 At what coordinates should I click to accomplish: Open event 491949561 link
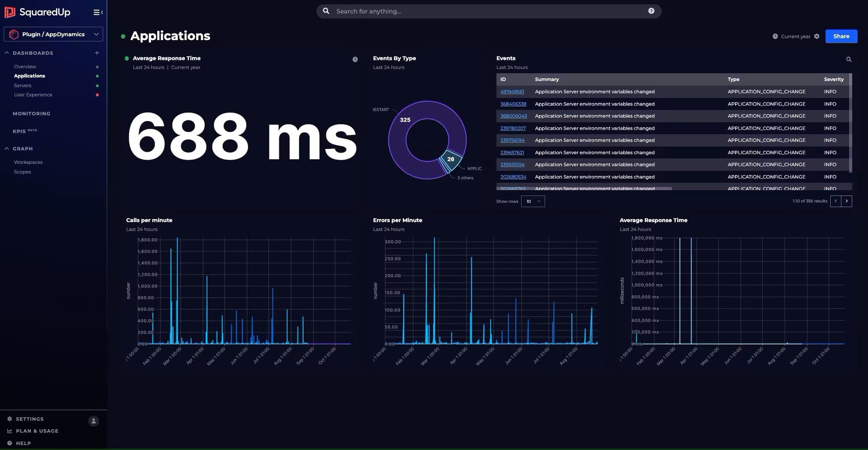click(512, 91)
